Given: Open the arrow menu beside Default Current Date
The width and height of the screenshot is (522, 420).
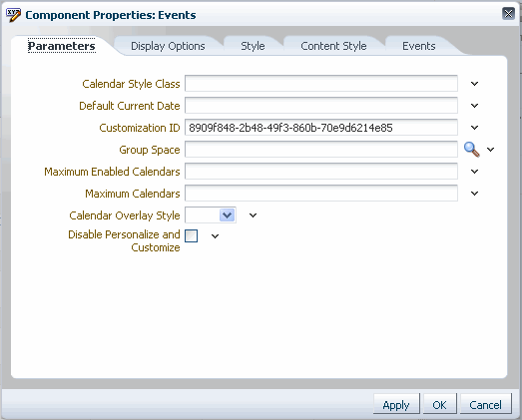Looking at the screenshot, I should (x=474, y=106).
